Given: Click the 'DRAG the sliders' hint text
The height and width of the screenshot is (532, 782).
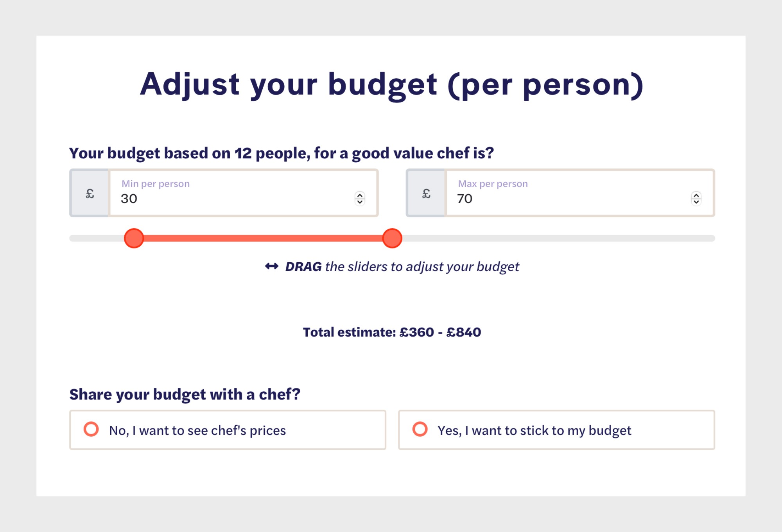Looking at the screenshot, I should (x=402, y=267).
